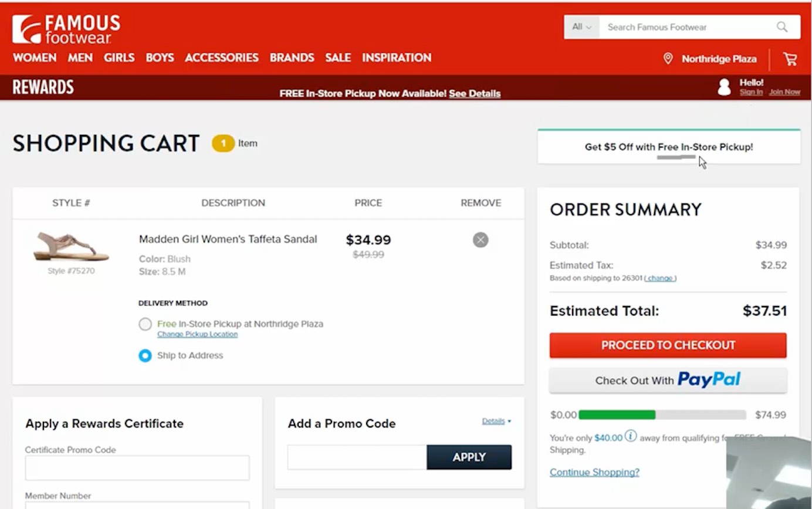The image size is (812, 509).
Task: Click the search magnifying glass icon
Action: [x=781, y=27]
